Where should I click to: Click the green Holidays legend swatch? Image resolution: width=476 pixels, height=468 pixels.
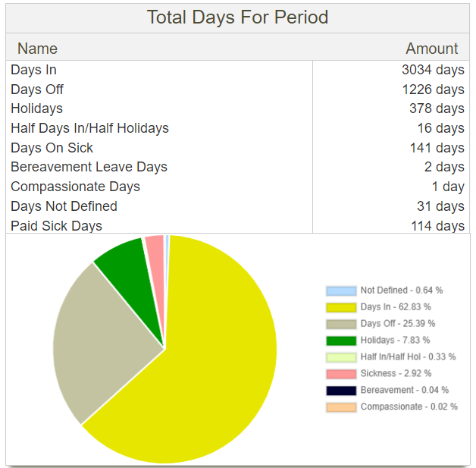coord(340,341)
